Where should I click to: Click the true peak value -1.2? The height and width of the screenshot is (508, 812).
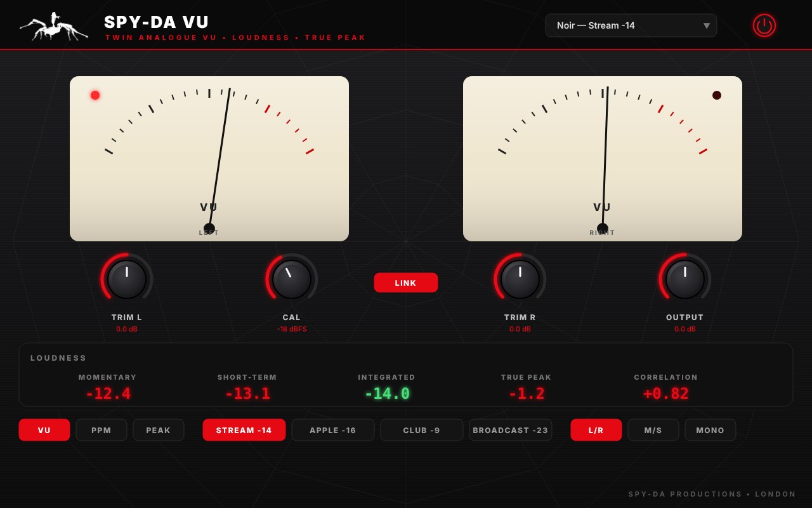[527, 394]
